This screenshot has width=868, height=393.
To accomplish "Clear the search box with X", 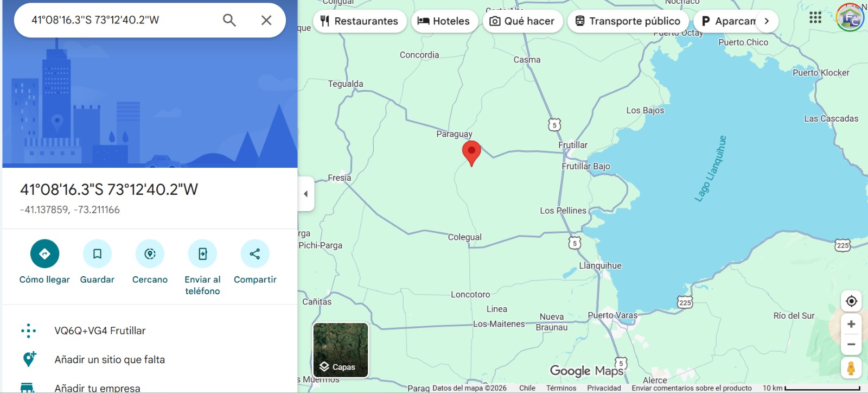I will pyautogui.click(x=266, y=20).
